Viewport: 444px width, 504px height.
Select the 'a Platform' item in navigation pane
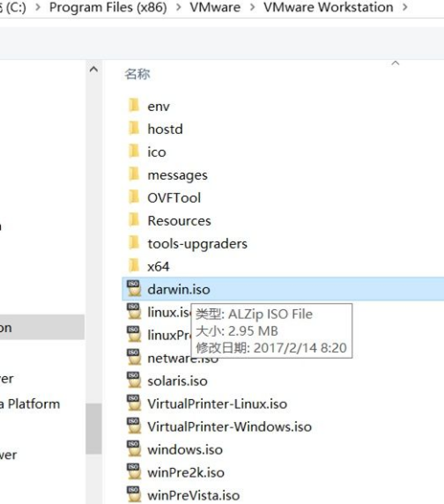(x=30, y=404)
